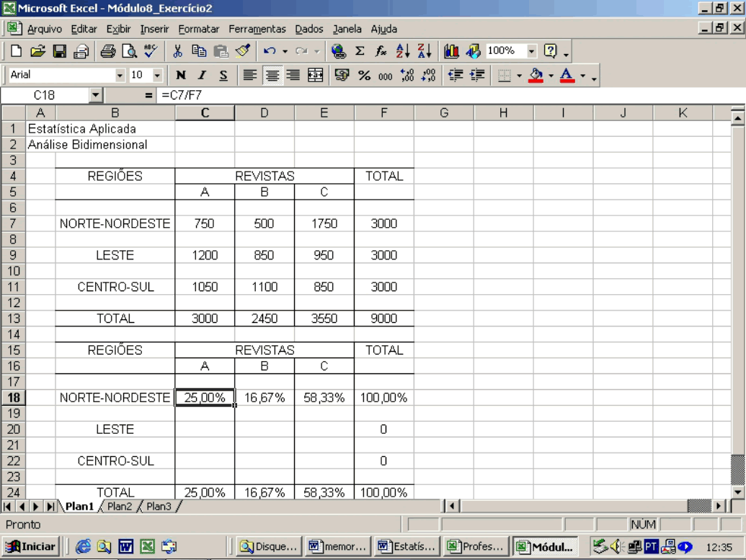Apply percent style formatting
746x560 pixels.
(364, 75)
